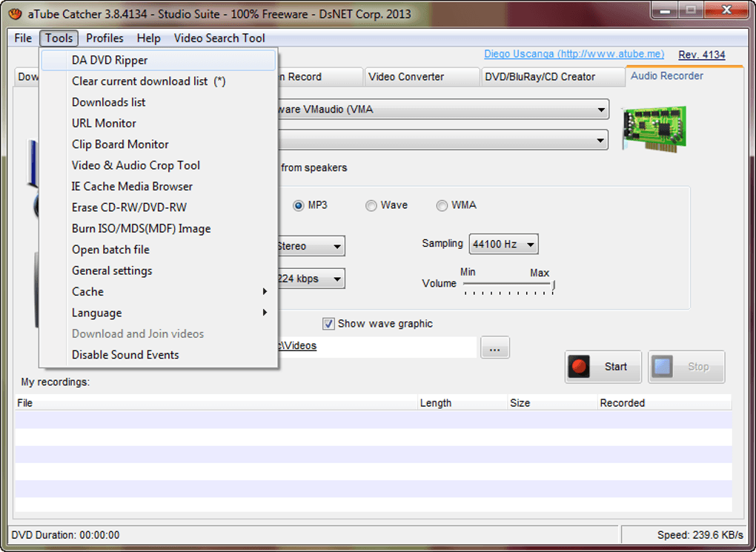Open the Sampling 44100 Hz dropdown
The height and width of the screenshot is (552, 756).
[503, 245]
